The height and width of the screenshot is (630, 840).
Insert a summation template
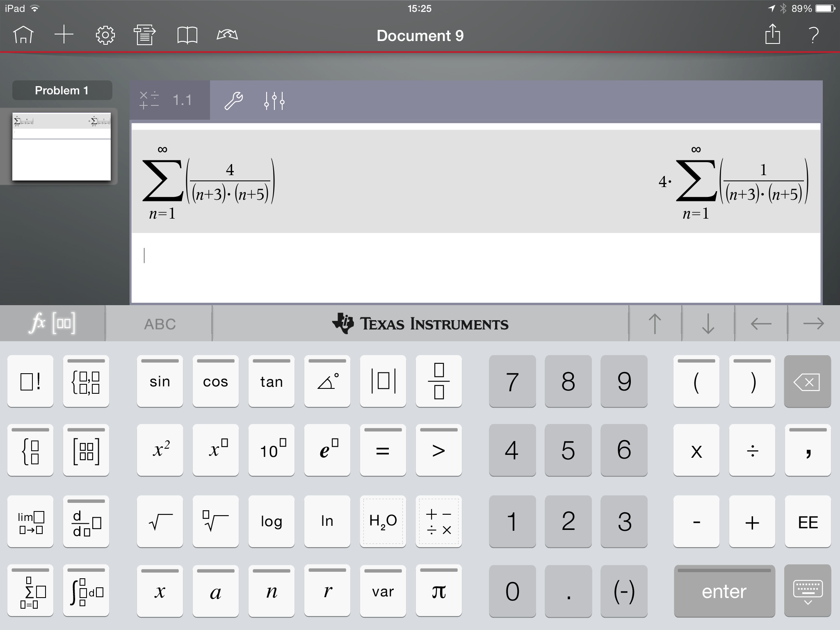(x=30, y=591)
